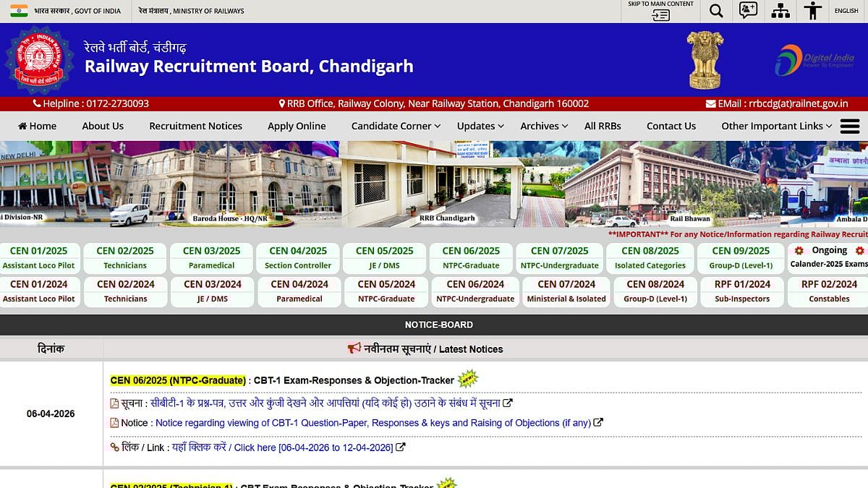Expand the Candidate Corner dropdown
This screenshot has height=488, width=868.
[396, 126]
